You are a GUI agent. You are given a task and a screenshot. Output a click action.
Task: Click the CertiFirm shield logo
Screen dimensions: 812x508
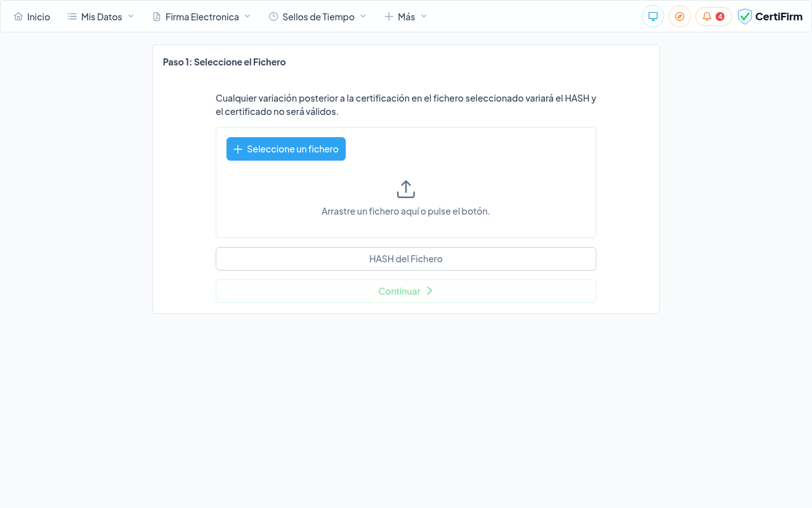(744, 16)
